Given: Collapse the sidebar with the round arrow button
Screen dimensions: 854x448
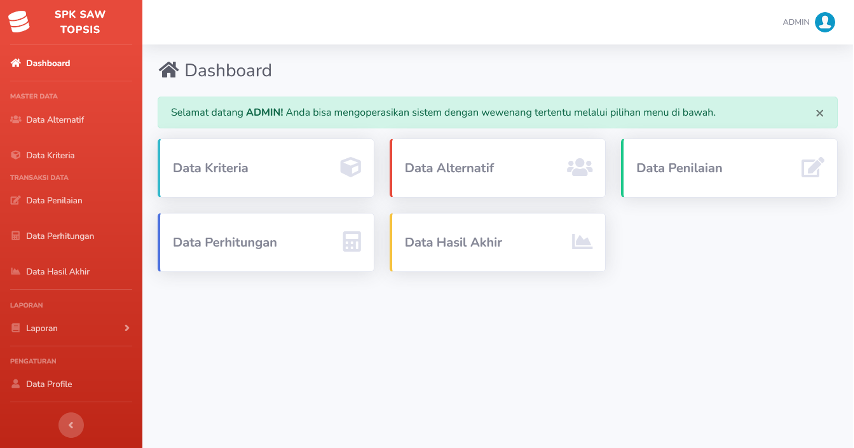Looking at the screenshot, I should tap(71, 425).
